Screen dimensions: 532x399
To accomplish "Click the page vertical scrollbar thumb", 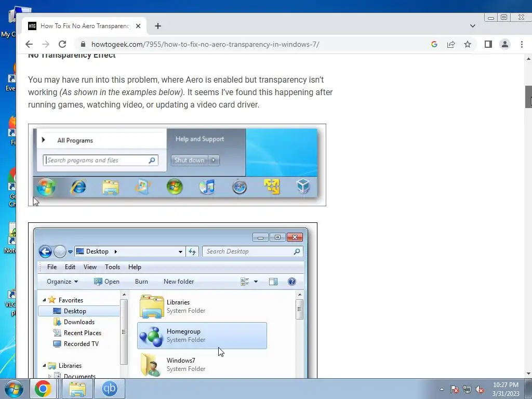I will click(x=528, y=97).
